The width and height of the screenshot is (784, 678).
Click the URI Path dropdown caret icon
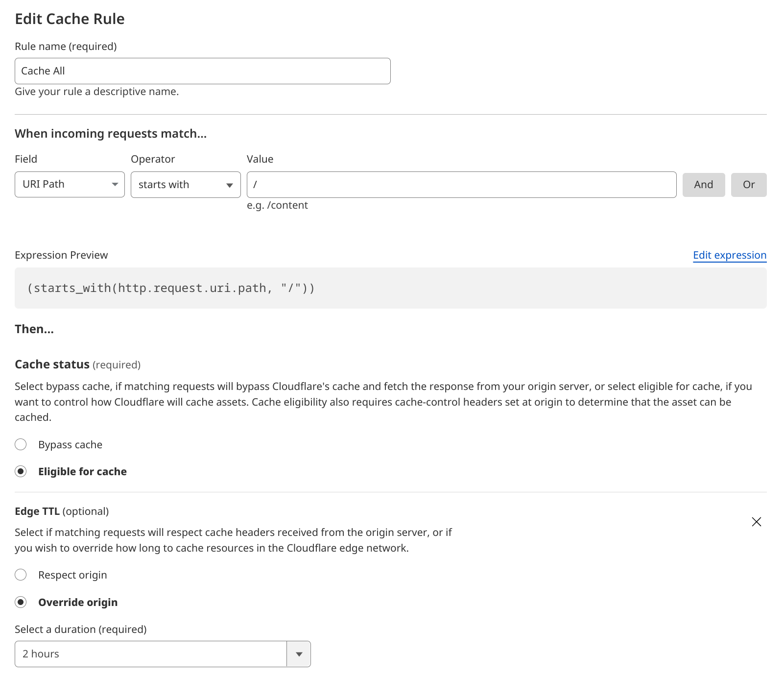tap(114, 185)
